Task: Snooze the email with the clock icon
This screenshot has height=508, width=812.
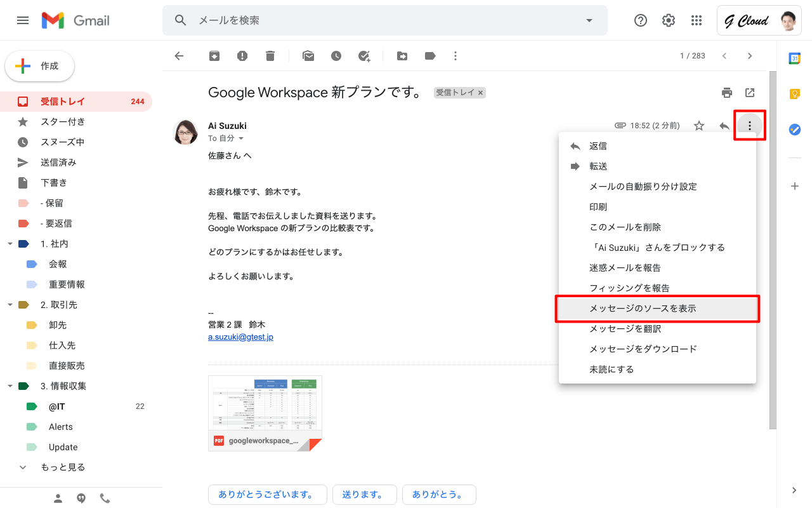Action: click(336, 56)
